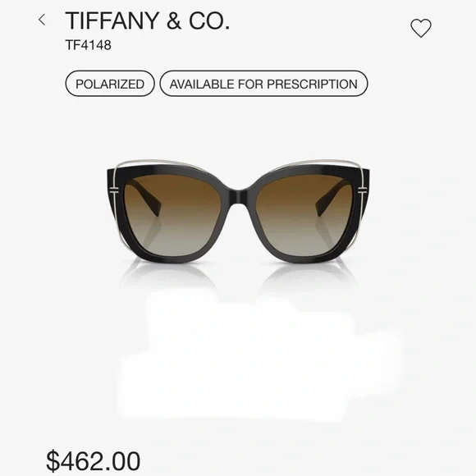Tap the reflection beneath the left lens
Screen dimensions: 476x476
tap(168, 275)
